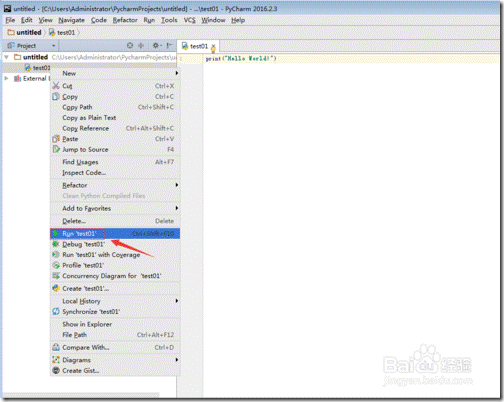
Task: Click the Copy icon in context menu
Action: click(x=56, y=96)
